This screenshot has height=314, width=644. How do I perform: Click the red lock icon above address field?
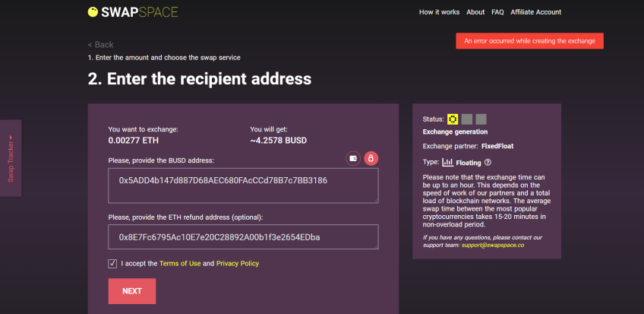[371, 158]
